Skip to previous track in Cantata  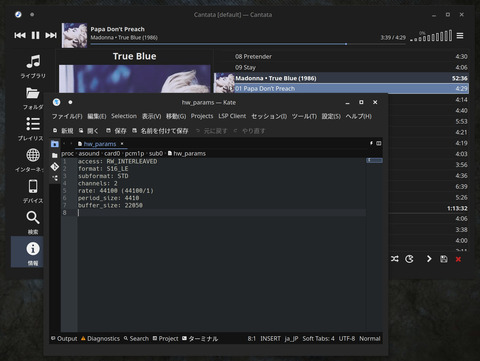(20, 35)
